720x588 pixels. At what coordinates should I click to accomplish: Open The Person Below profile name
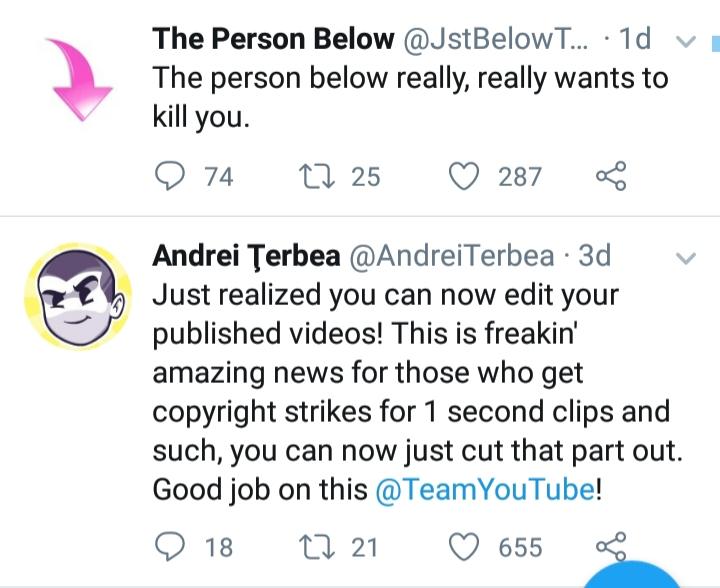[x=273, y=39]
